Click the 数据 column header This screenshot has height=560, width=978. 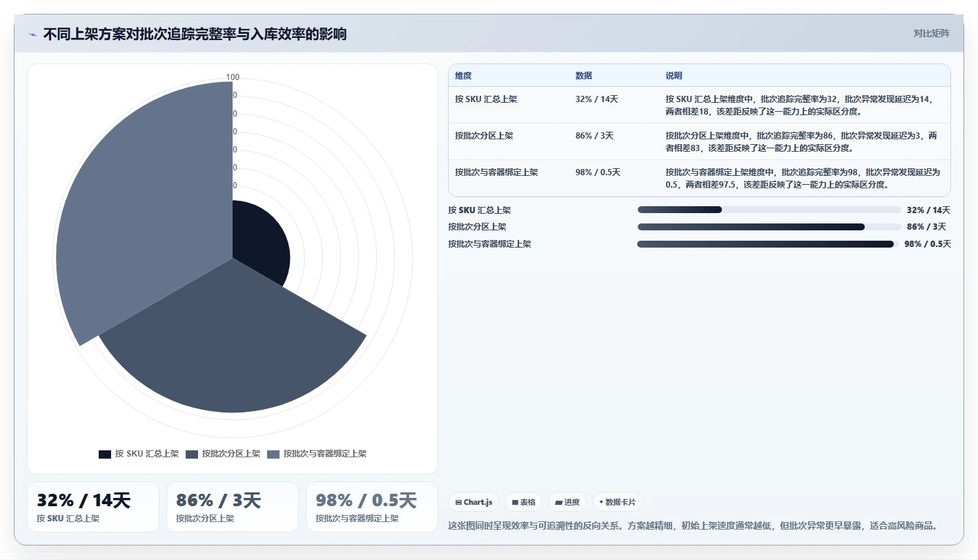(x=583, y=76)
